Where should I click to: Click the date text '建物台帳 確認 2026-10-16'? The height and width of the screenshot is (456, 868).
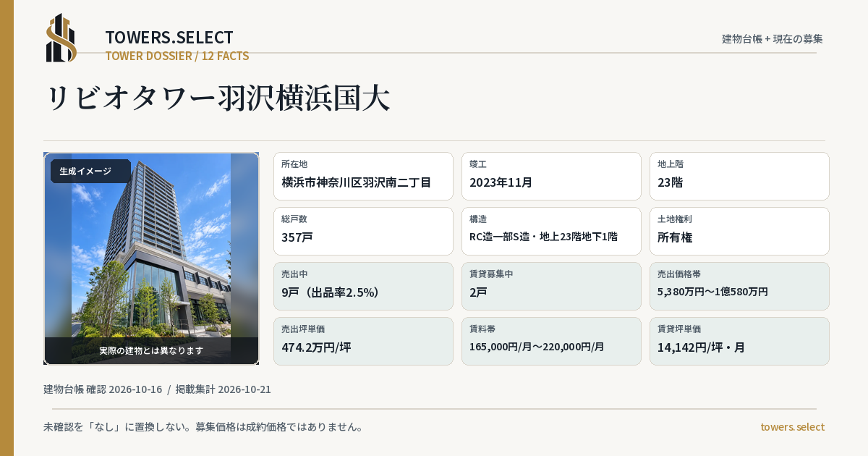click(103, 389)
